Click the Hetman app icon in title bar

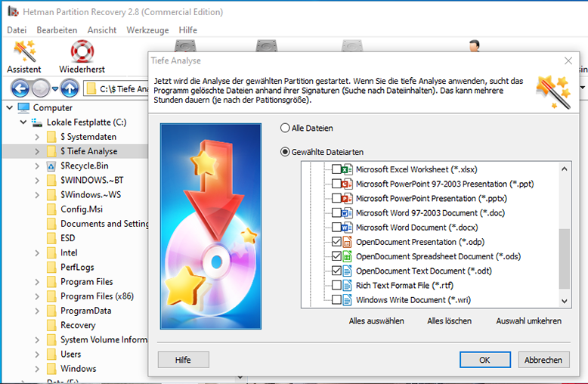pos(13,11)
